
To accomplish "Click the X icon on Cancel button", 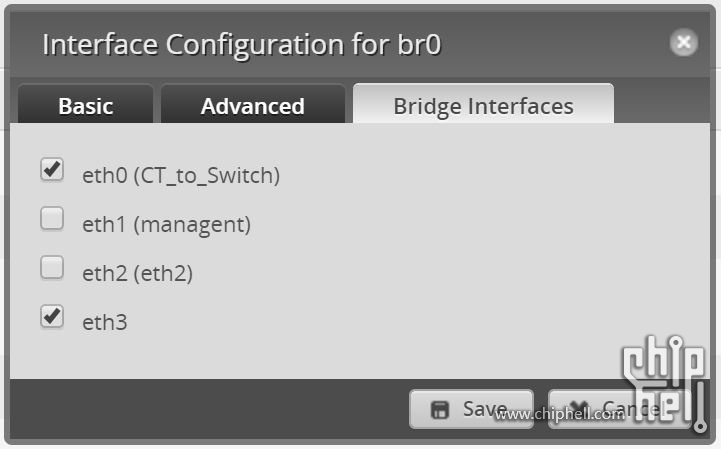I will (573, 409).
